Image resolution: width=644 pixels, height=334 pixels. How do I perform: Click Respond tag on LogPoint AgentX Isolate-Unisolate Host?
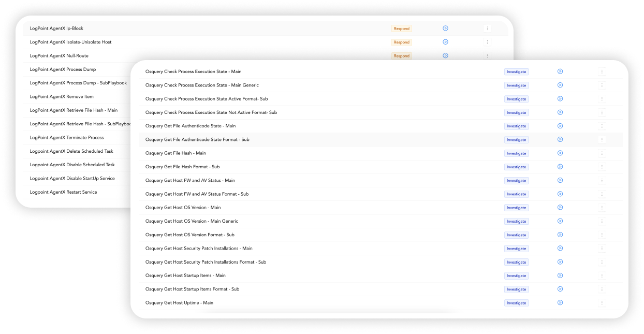pyautogui.click(x=401, y=42)
